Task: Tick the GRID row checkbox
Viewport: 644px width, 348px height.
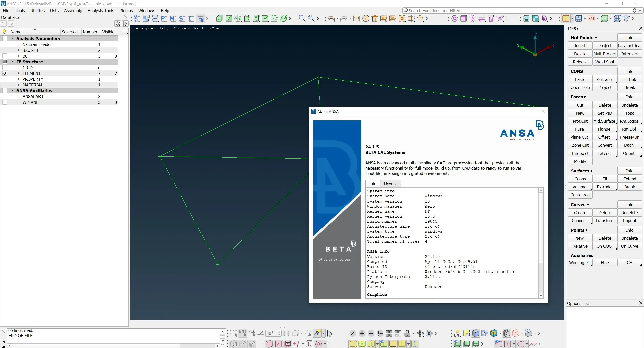Action: tap(5, 68)
